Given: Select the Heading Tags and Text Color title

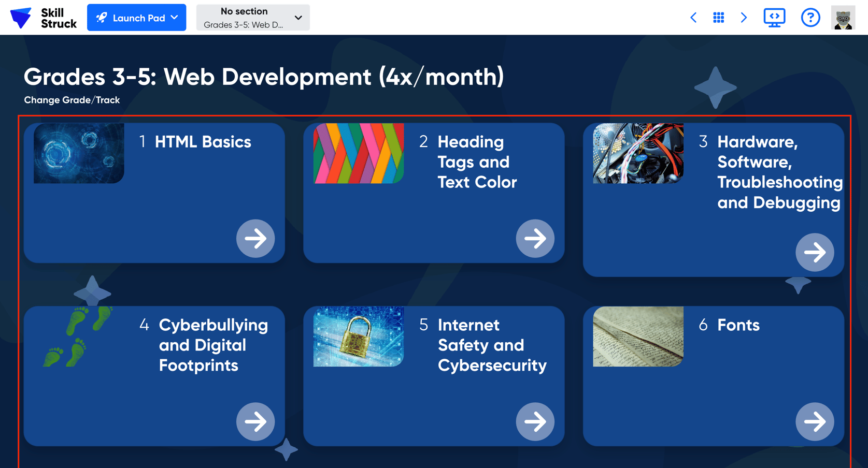Looking at the screenshot, I should [x=477, y=162].
